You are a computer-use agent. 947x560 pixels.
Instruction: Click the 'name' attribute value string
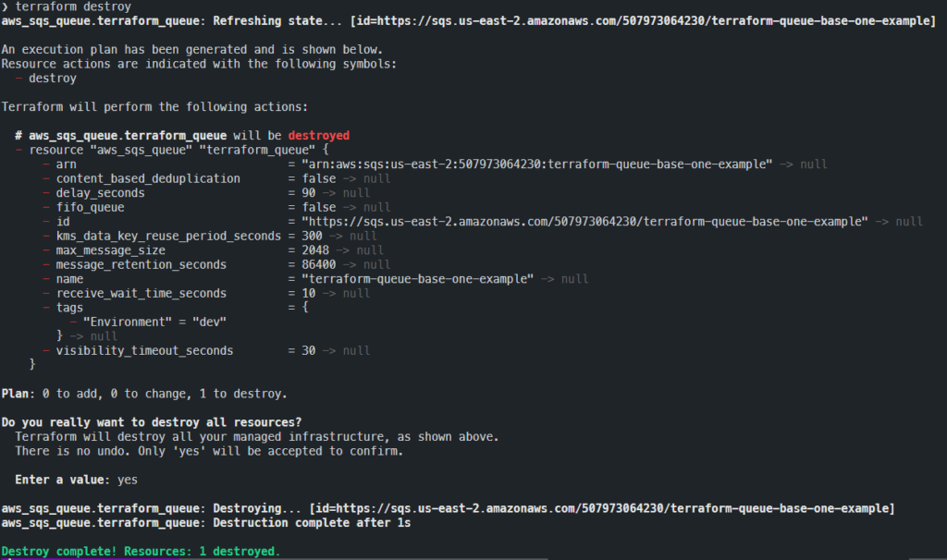pyautogui.click(x=417, y=279)
